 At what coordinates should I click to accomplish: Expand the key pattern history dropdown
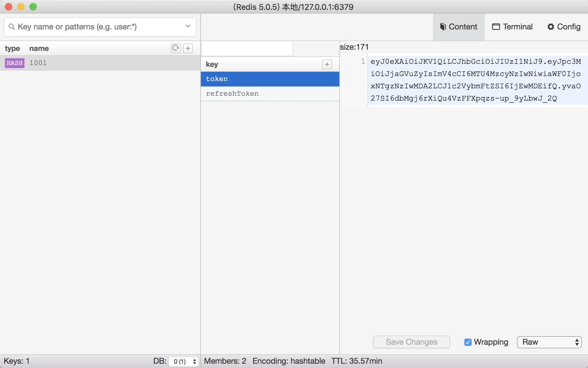(x=188, y=26)
